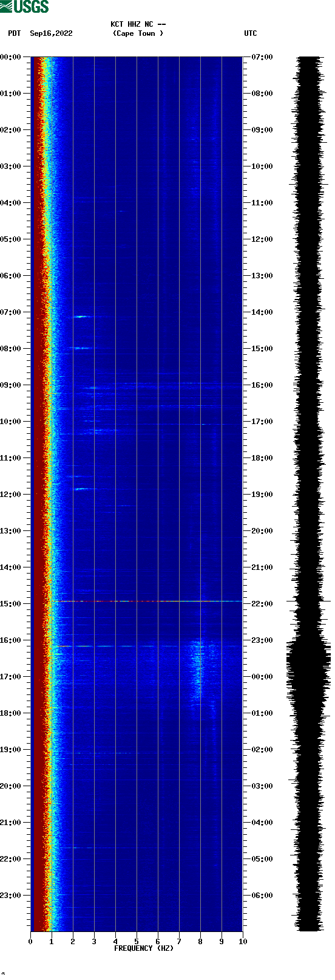Click the 12:00 PDT time label

11,495
